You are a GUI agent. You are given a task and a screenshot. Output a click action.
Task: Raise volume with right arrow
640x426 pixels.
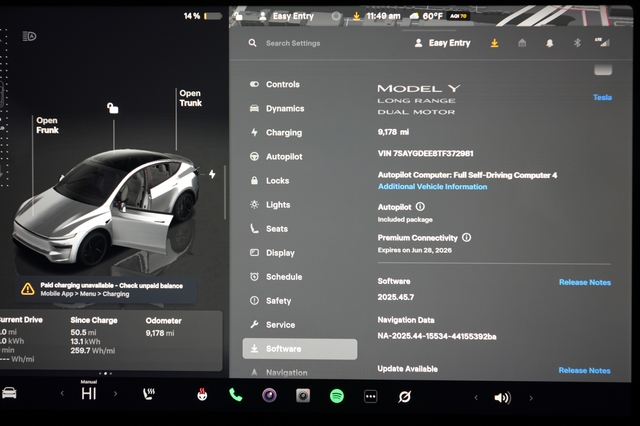[x=531, y=398]
